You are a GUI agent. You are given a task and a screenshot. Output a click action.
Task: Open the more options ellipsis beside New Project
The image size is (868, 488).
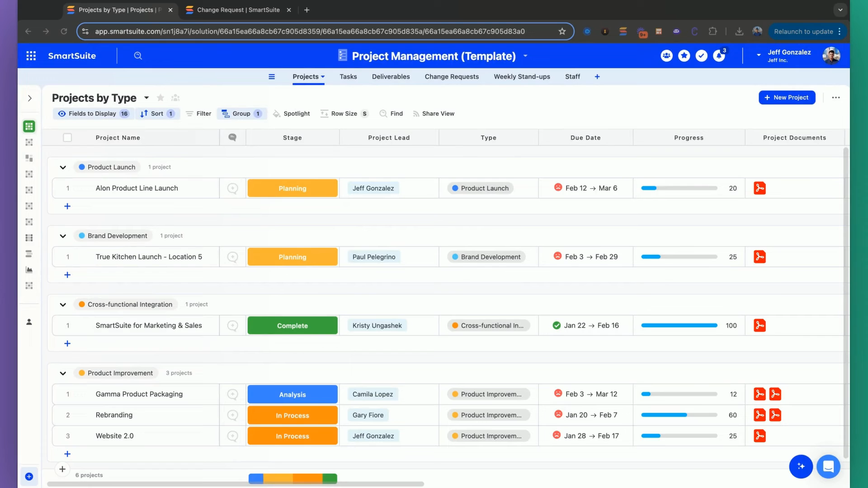click(835, 98)
